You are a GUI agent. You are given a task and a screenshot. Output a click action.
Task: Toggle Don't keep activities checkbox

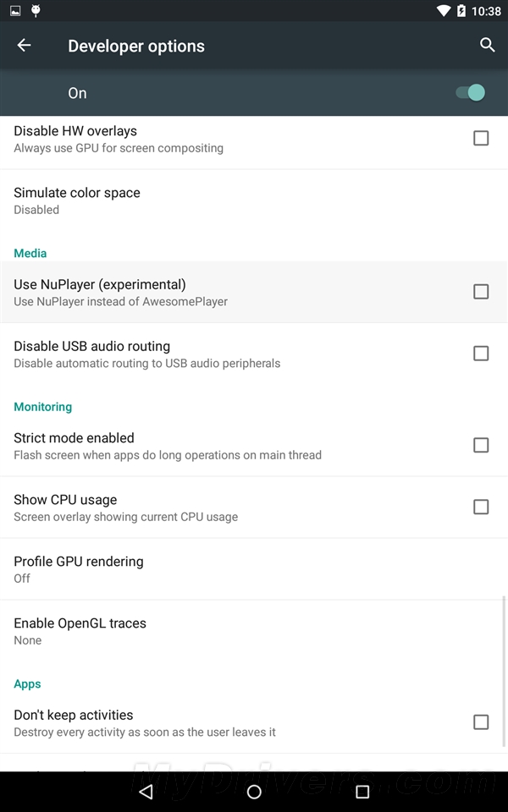481,721
